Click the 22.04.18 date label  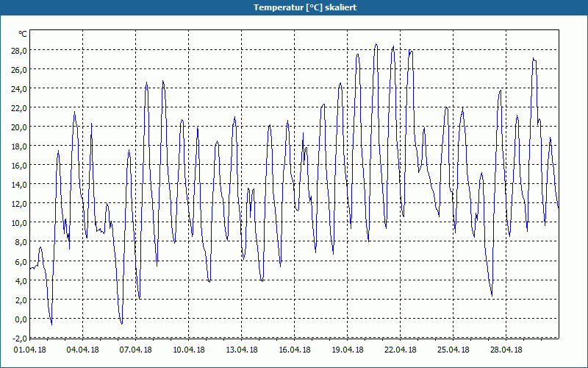point(400,350)
